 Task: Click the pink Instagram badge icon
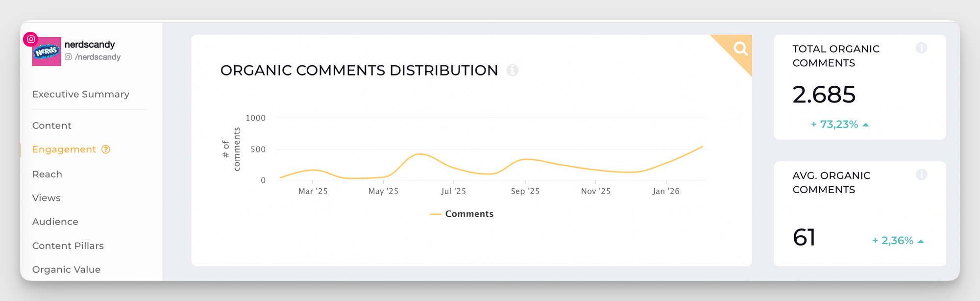point(31,39)
